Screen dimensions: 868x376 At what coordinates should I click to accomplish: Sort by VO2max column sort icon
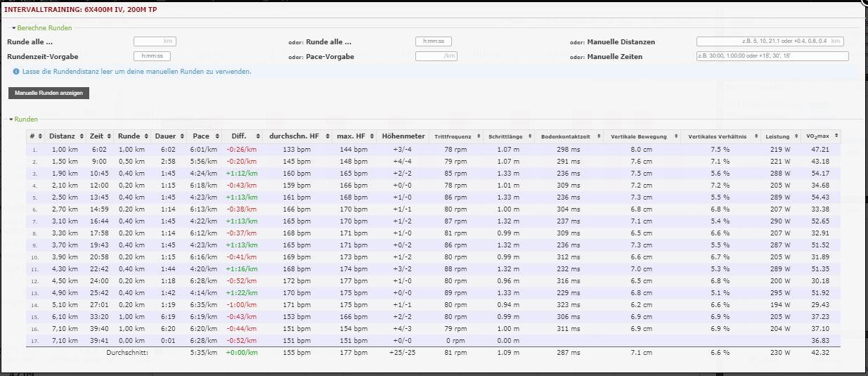[836, 136]
